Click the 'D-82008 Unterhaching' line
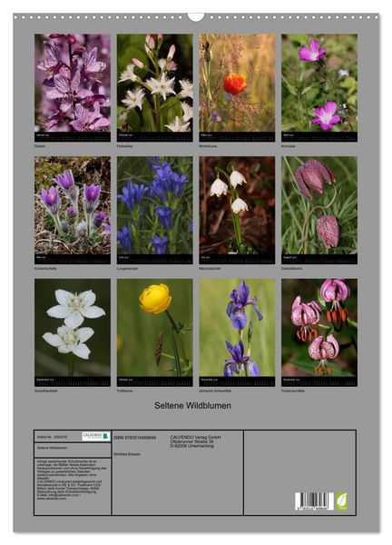Screen dimensions: 392x545 191,446
